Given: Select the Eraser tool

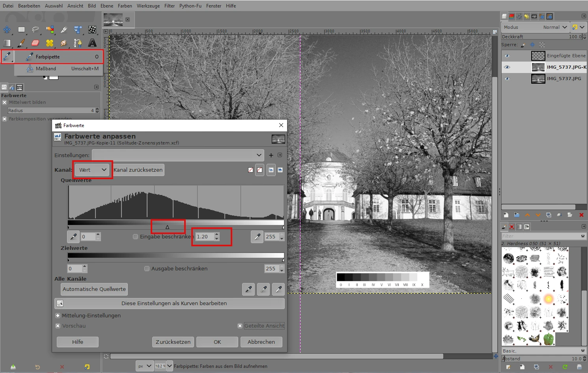Looking at the screenshot, I should click(35, 43).
